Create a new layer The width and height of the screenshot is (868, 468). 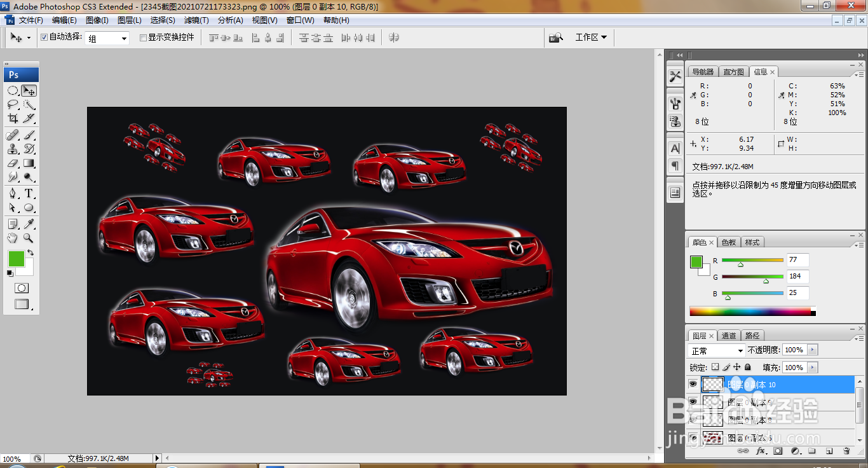point(829,451)
